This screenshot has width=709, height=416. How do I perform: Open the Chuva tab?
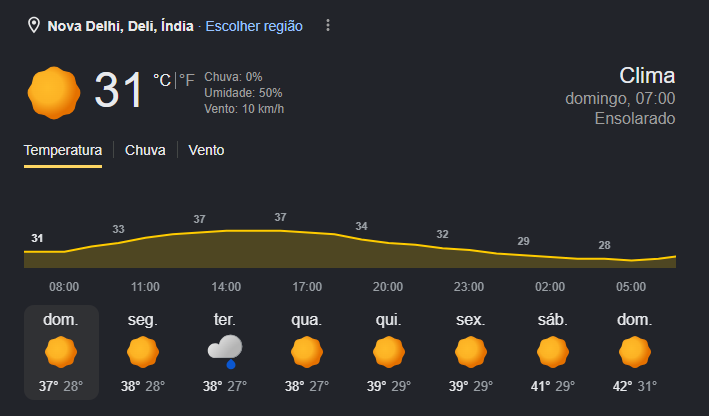(x=145, y=150)
